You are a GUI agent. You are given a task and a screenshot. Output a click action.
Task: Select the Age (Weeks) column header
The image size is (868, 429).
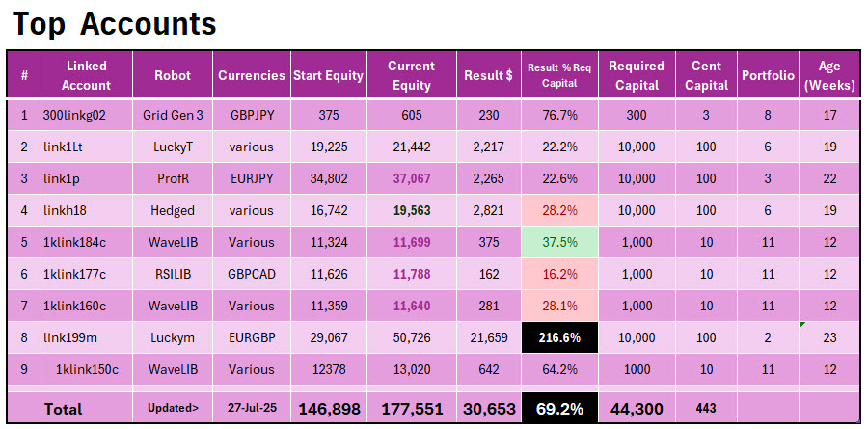click(829, 75)
